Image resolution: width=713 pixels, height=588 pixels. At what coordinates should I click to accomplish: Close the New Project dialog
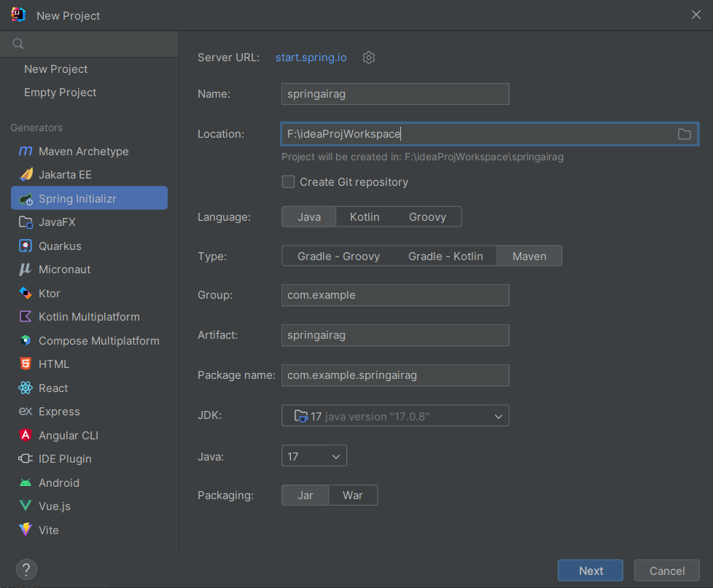[x=696, y=15]
